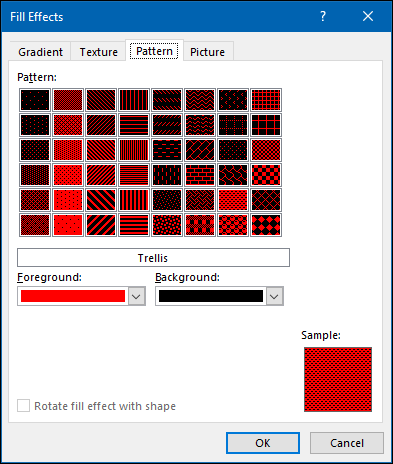Pick the Diagonal brick pattern swatch
The width and height of the screenshot is (393, 464).
pos(200,150)
